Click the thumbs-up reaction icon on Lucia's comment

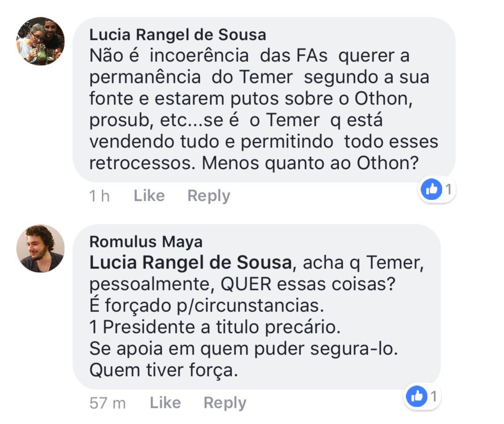pos(431,189)
